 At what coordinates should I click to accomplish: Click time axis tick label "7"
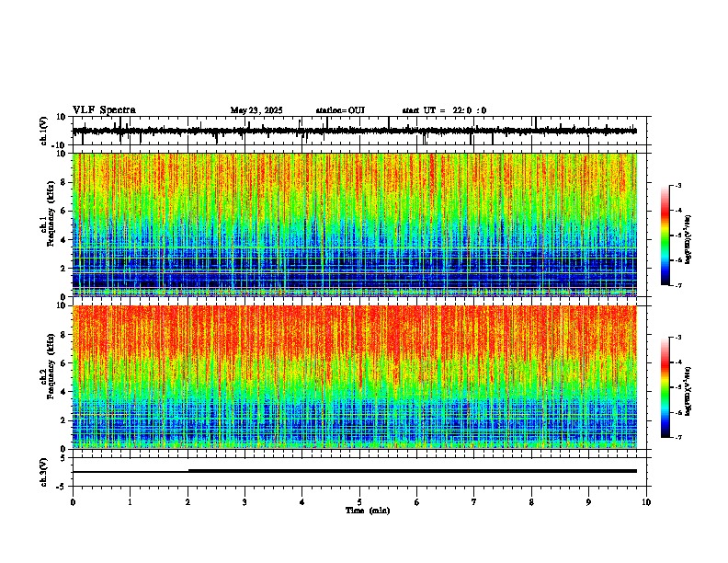[474, 502]
